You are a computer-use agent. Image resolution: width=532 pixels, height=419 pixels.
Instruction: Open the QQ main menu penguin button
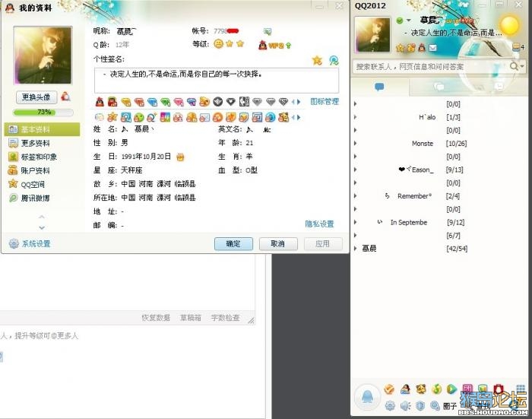[367, 397]
